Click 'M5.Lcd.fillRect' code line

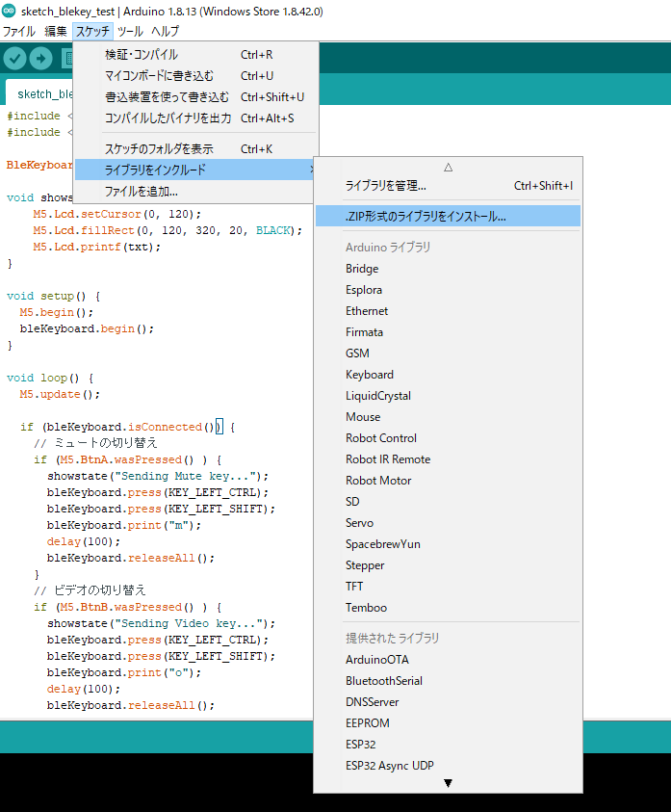(168, 230)
